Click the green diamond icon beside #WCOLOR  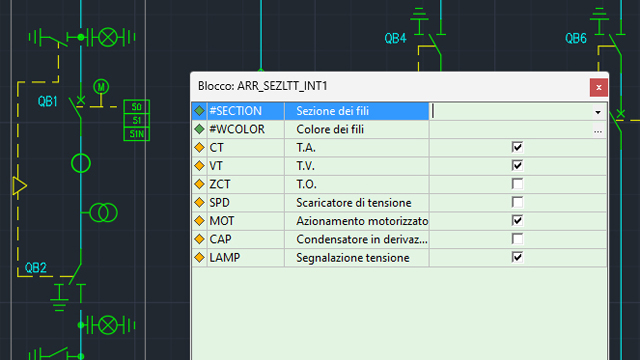click(x=199, y=129)
